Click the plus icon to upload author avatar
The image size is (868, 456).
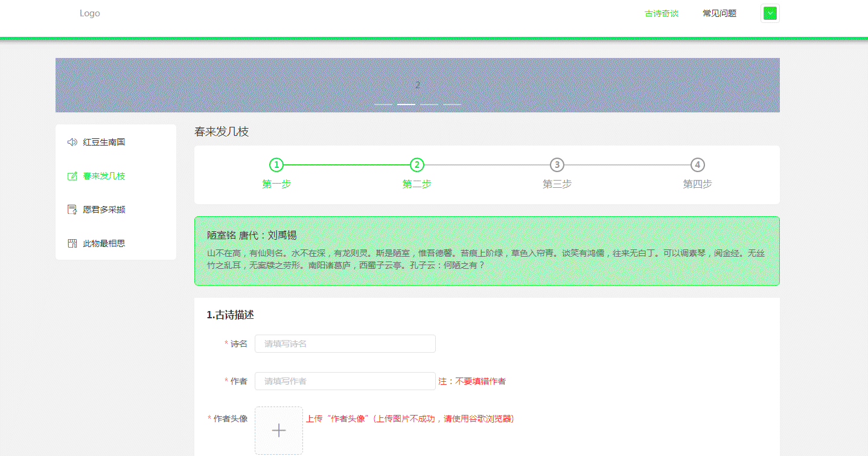[x=279, y=431]
